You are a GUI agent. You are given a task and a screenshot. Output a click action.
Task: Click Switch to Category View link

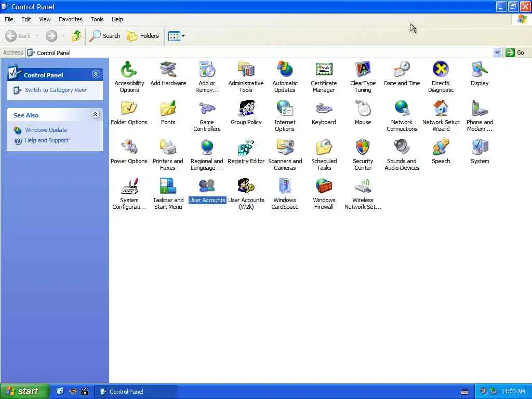55,90
